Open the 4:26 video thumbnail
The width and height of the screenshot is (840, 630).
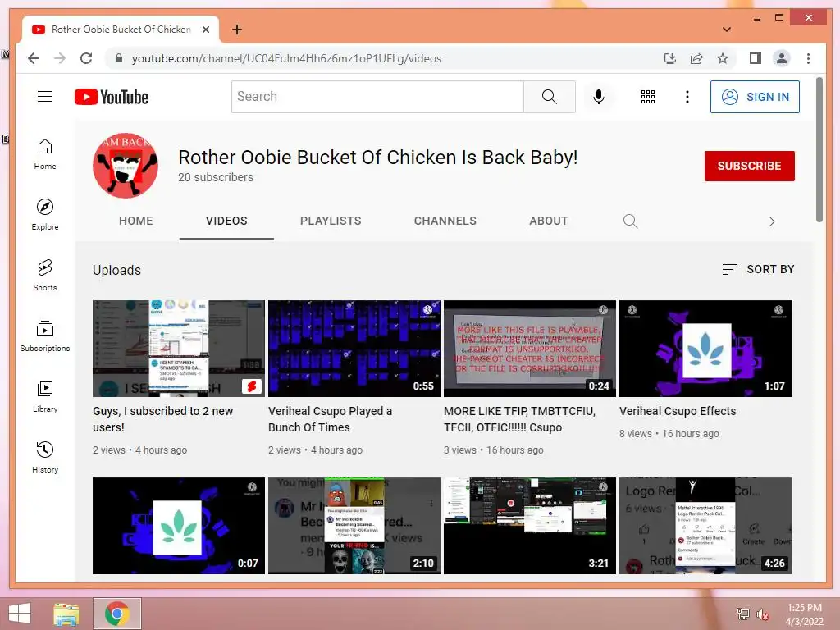point(705,526)
